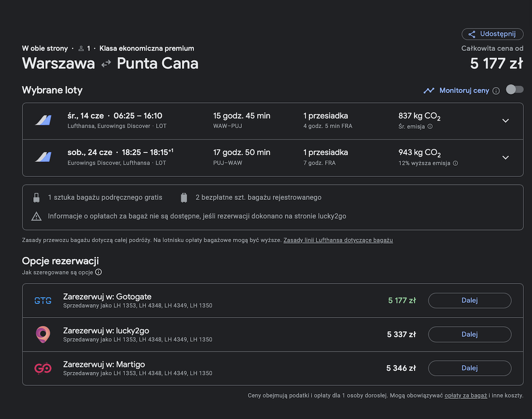
Task: Click the Punta Cana heading
Action: coord(157,63)
